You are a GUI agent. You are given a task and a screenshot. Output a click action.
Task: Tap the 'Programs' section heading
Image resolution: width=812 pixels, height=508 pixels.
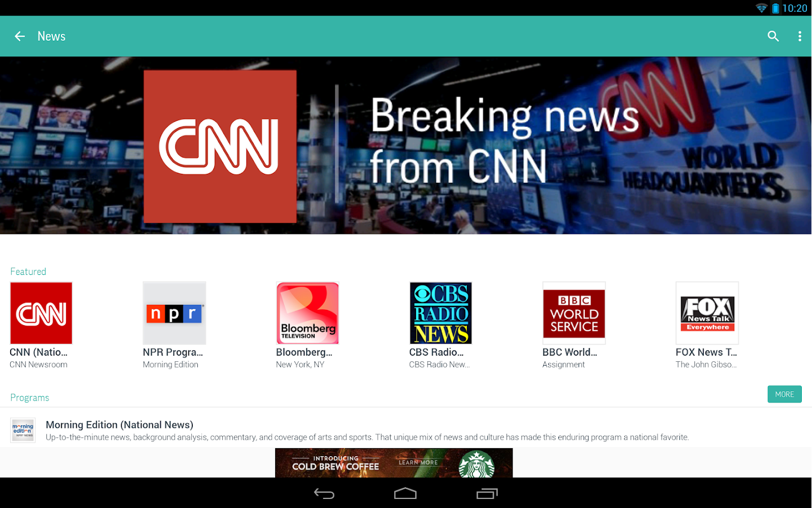click(x=30, y=397)
